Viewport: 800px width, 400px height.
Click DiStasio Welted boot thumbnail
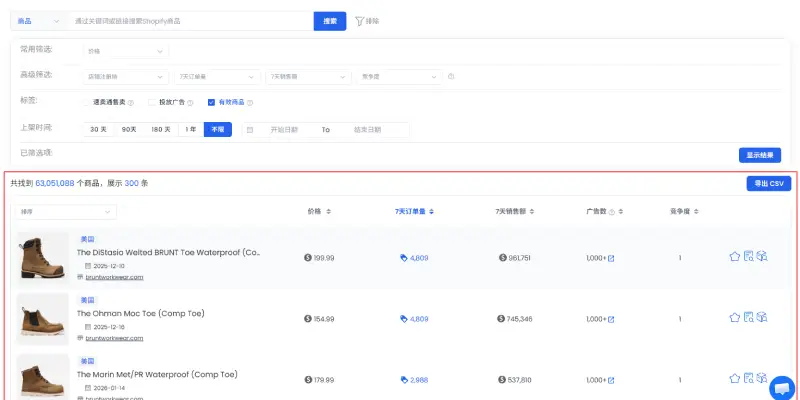[42, 258]
